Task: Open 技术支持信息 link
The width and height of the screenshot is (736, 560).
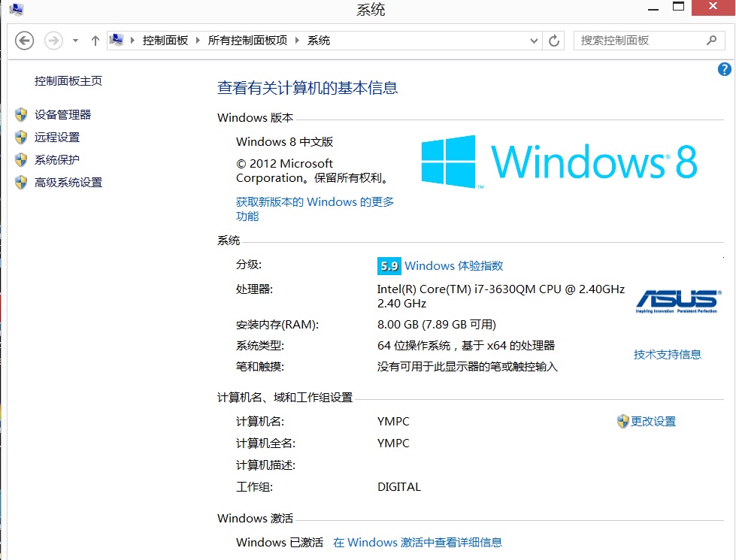Action: (668, 354)
